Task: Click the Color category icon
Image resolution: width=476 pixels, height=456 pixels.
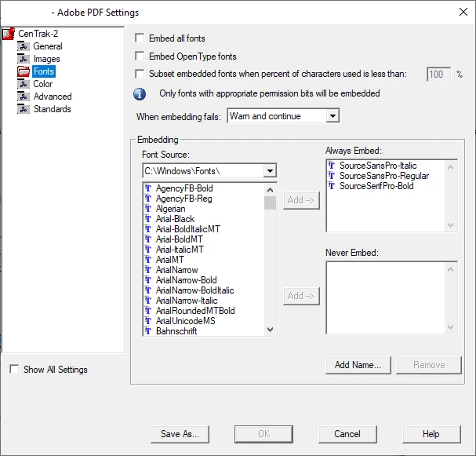Action: tap(24, 84)
